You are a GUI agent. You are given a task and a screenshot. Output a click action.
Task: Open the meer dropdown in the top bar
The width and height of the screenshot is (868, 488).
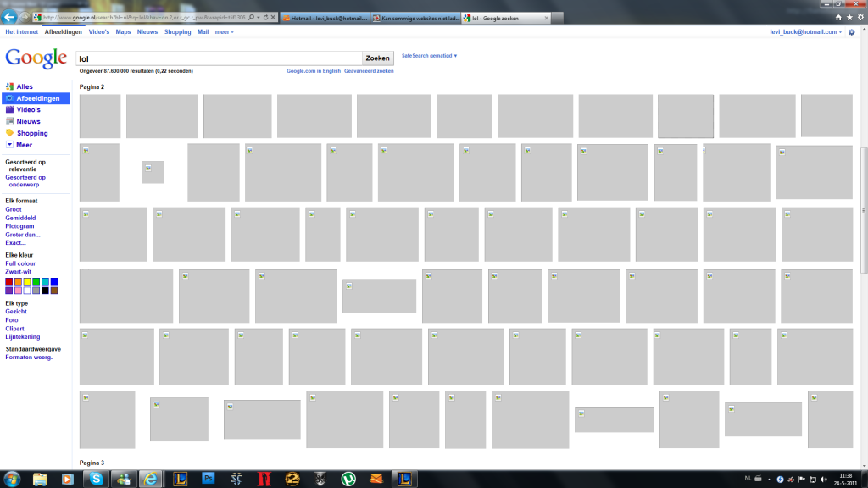point(224,31)
